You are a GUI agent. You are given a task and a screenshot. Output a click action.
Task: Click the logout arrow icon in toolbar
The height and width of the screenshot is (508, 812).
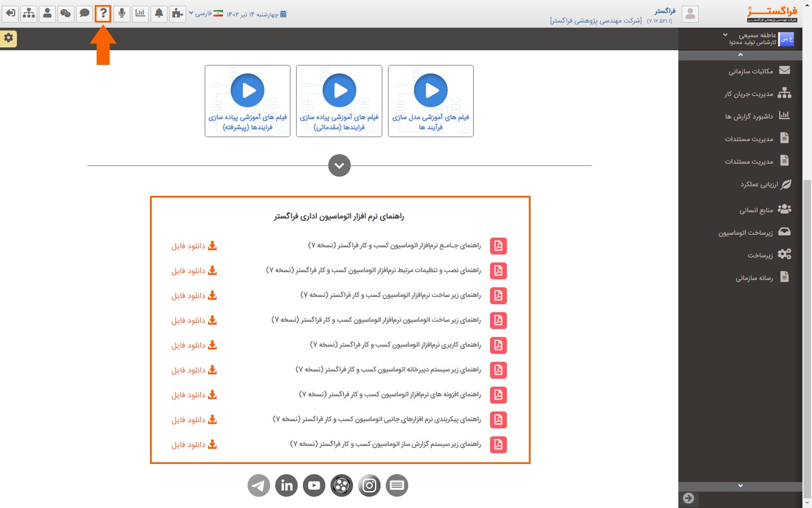coord(10,13)
